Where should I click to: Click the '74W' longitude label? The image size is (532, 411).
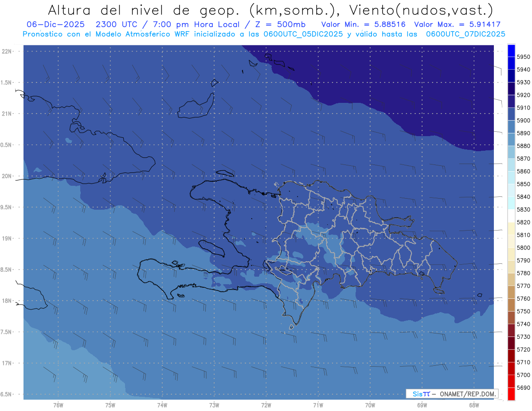pyautogui.click(x=162, y=405)
